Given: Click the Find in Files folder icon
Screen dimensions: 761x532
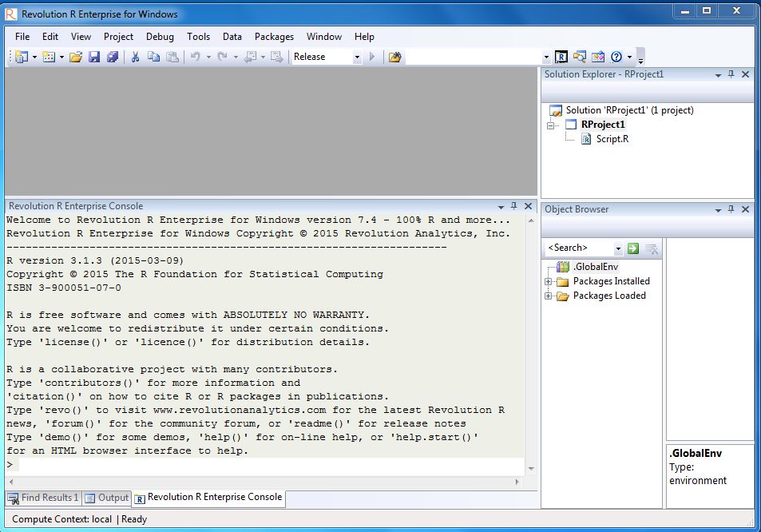Looking at the screenshot, I should click(395, 57).
